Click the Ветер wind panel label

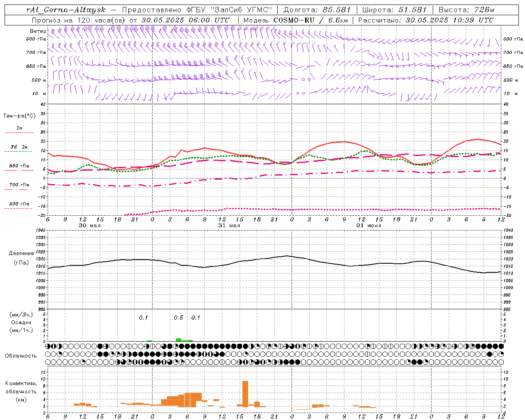click(38, 31)
